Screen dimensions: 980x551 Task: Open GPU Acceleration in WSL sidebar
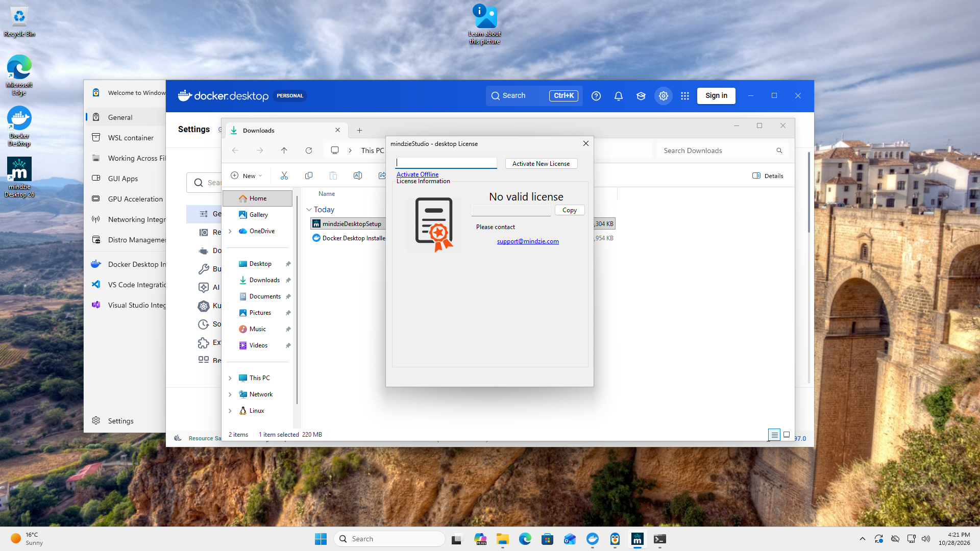[x=126, y=199]
